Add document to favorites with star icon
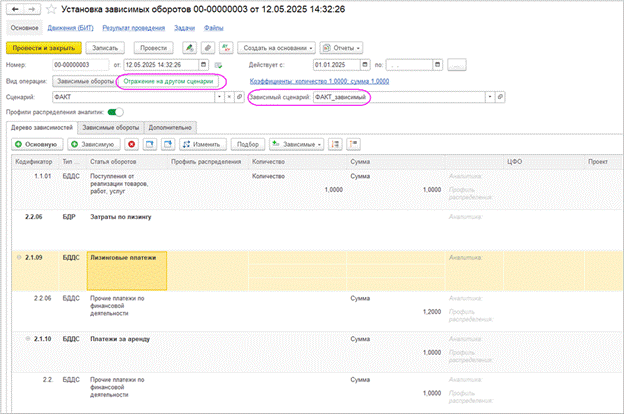This screenshot has width=624, height=414. click(52, 11)
